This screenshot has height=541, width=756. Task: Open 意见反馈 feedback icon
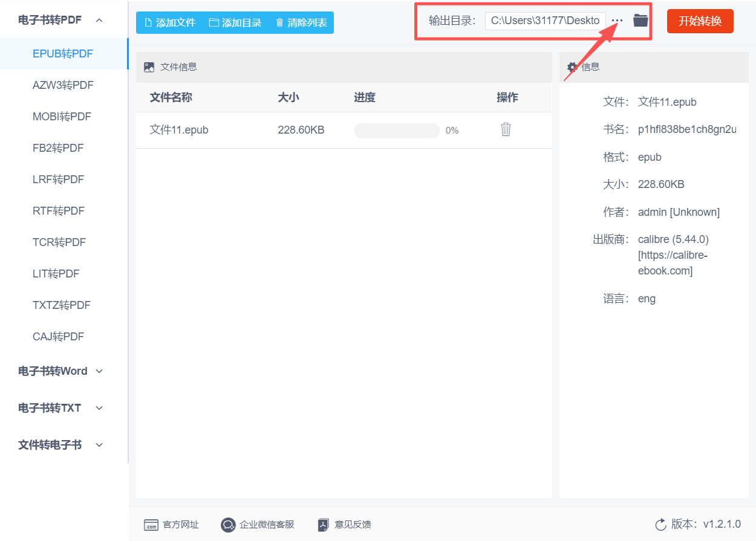click(x=324, y=525)
